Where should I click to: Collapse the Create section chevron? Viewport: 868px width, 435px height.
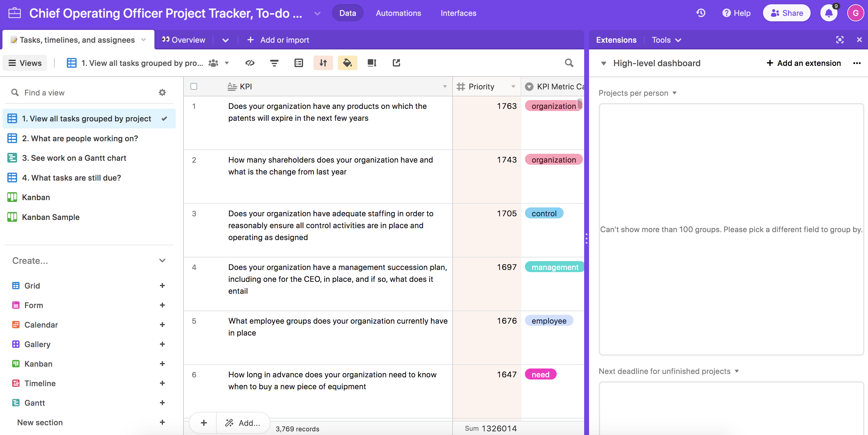coord(162,261)
